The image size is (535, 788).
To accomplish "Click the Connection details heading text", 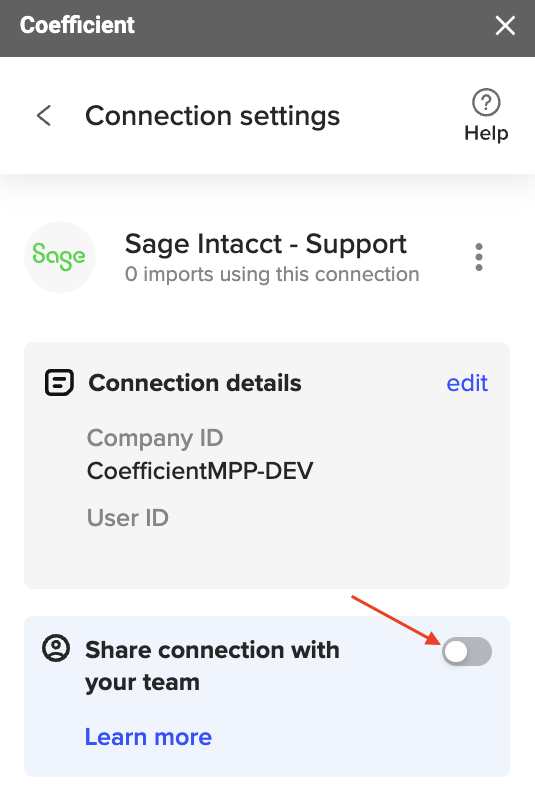I will [x=195, y=383].
